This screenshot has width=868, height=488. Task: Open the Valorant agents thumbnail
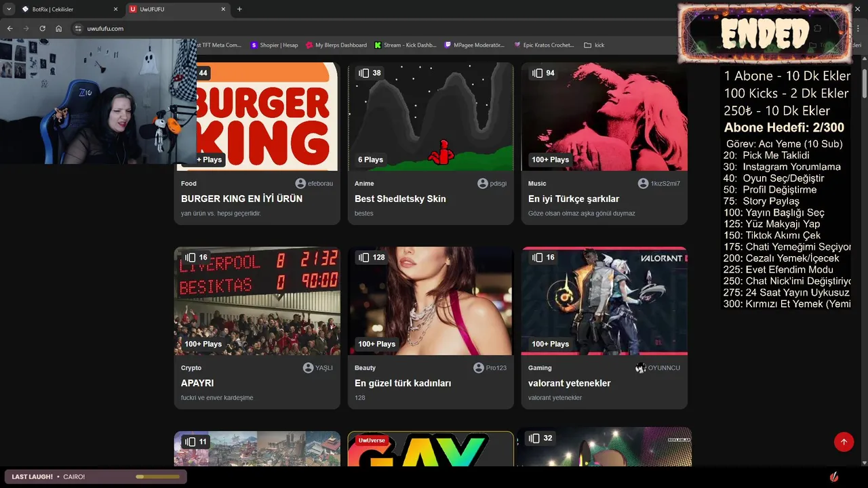604,301
